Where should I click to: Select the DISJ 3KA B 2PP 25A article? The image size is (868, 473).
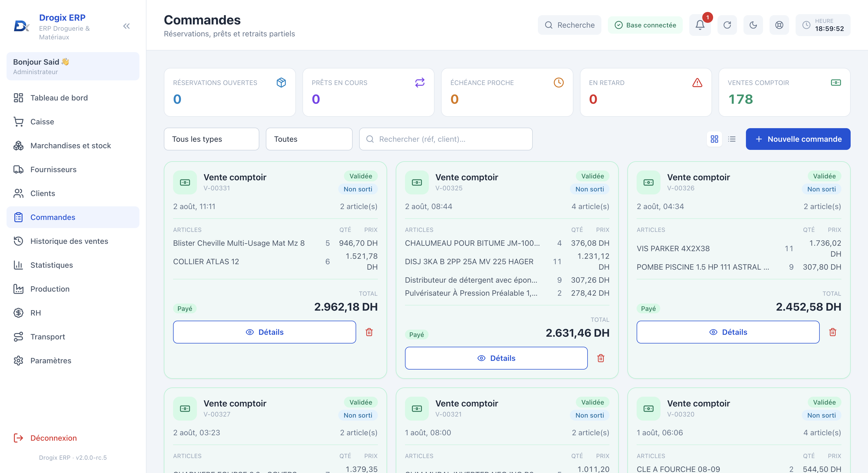click(x=507, y=261)
